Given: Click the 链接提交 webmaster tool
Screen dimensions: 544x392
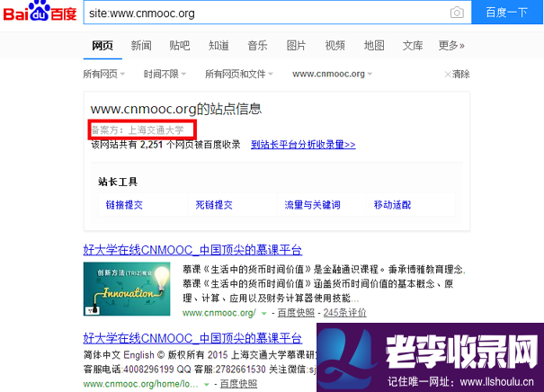Looking at the screenshot, I should point(124,205).
